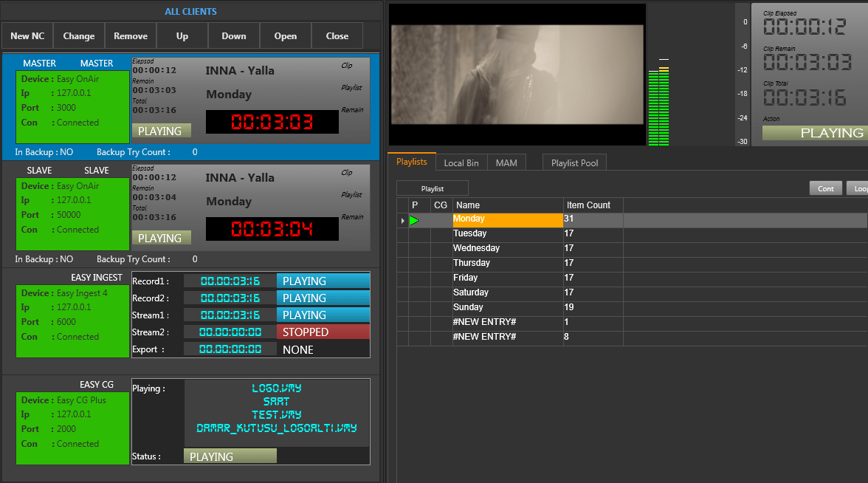Switch to the Local Bin tab
The width and height of the screenshot is (868, 483).
(461, 162)
